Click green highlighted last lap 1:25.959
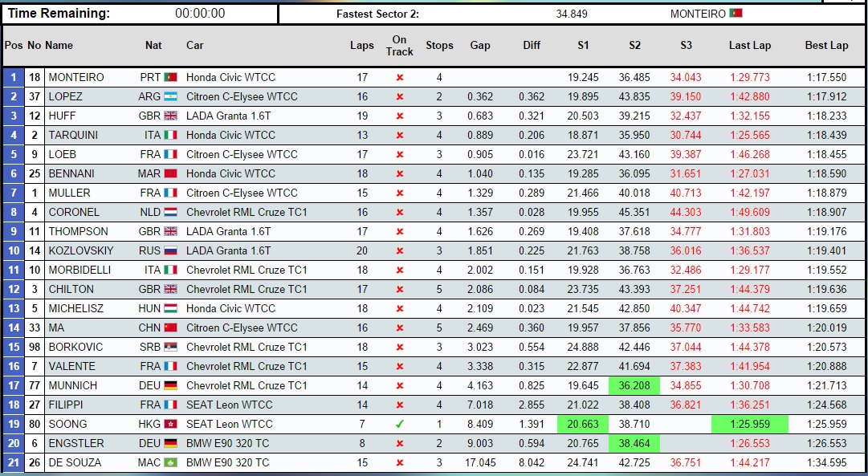The image size is (868, 476). tap(749, 424)
